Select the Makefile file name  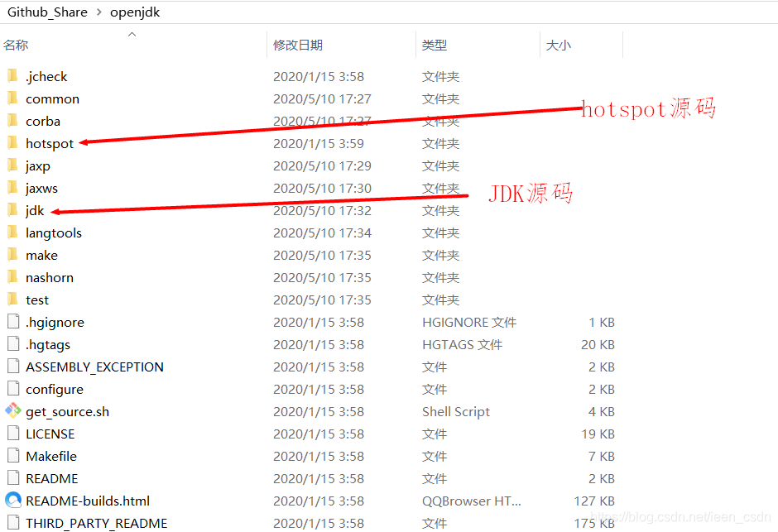[51, 456]
